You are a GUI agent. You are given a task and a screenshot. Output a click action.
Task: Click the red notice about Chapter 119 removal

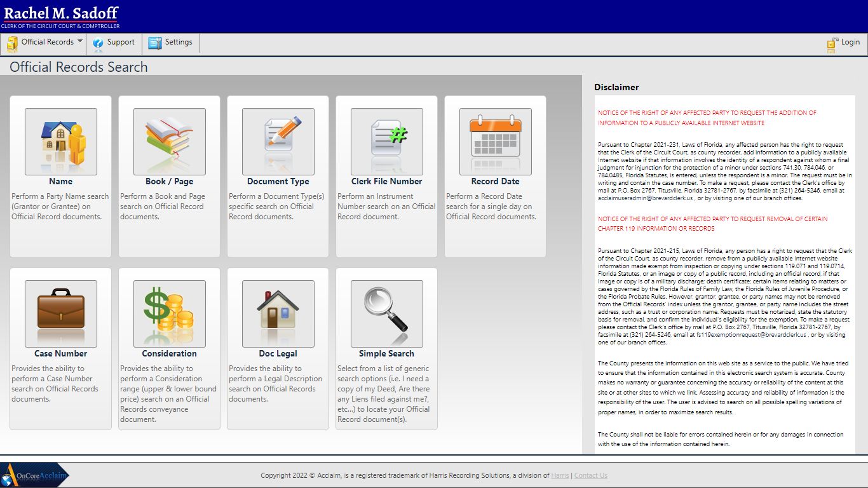713,224
